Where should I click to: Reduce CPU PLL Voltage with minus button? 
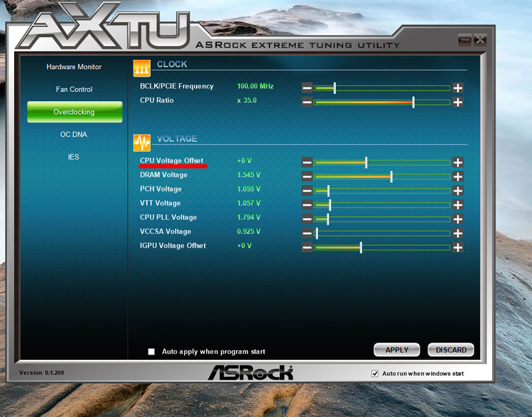[307, 219]
